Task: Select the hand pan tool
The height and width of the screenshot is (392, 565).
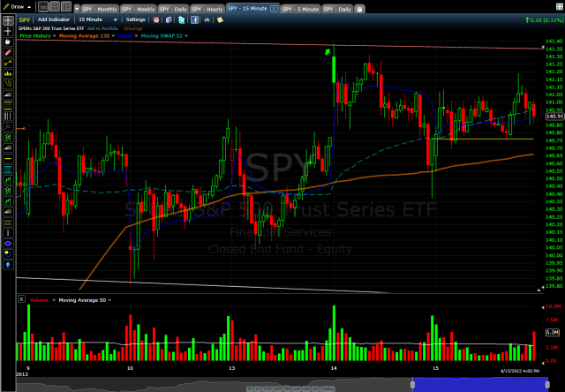Action: click(8, 42)
